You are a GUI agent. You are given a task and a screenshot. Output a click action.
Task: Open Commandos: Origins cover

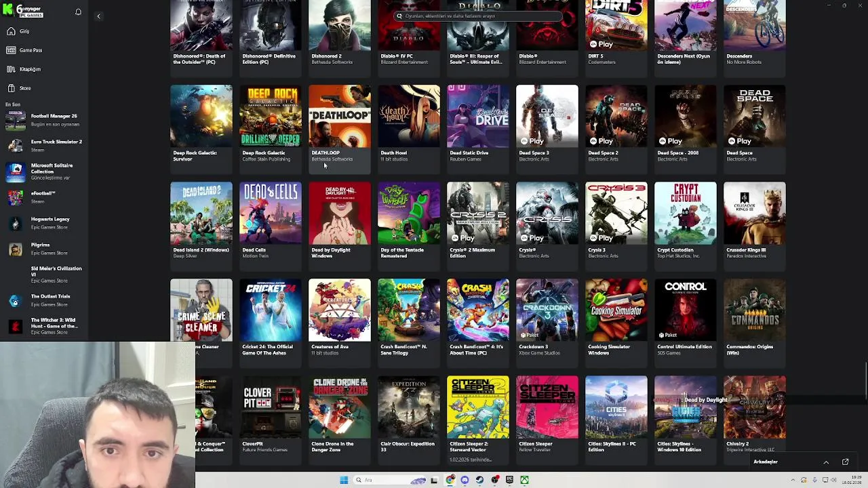pos(755,310)
